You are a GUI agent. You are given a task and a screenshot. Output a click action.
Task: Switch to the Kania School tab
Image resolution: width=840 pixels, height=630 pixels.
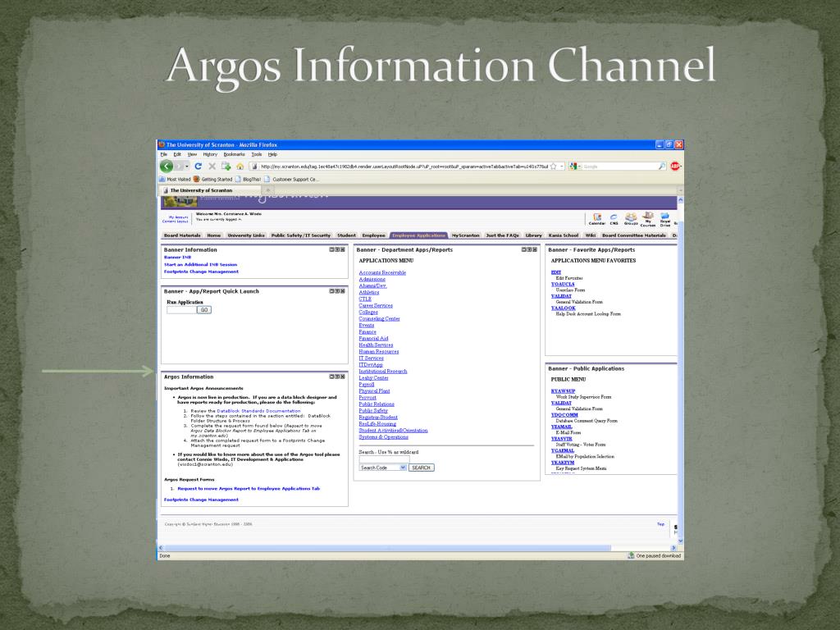(x=564, y=235)
